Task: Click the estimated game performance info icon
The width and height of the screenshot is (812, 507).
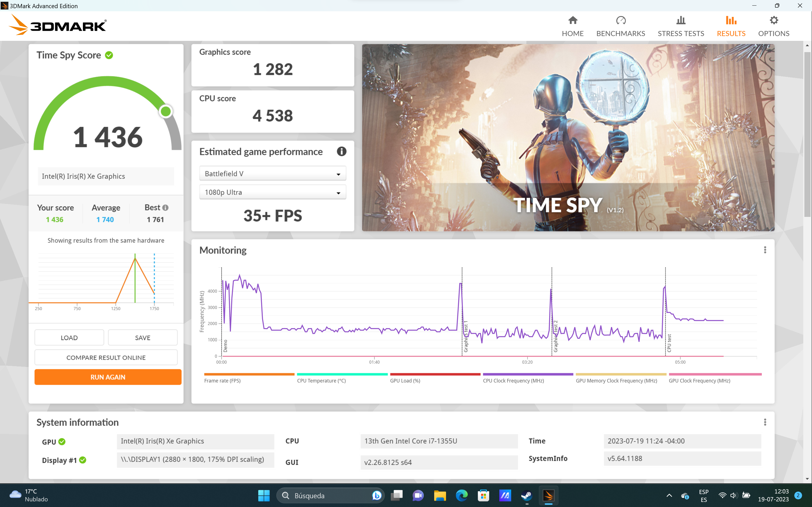Action: 341,152
